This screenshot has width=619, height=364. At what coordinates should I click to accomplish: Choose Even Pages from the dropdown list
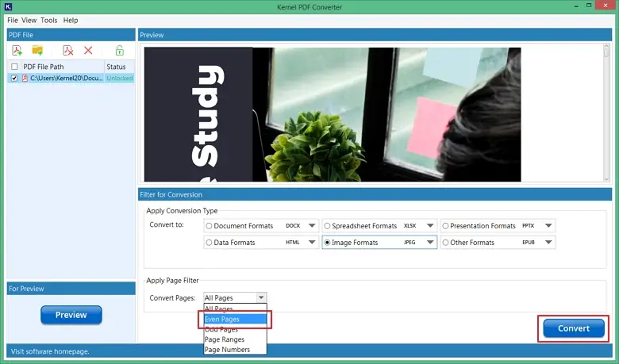235,319
